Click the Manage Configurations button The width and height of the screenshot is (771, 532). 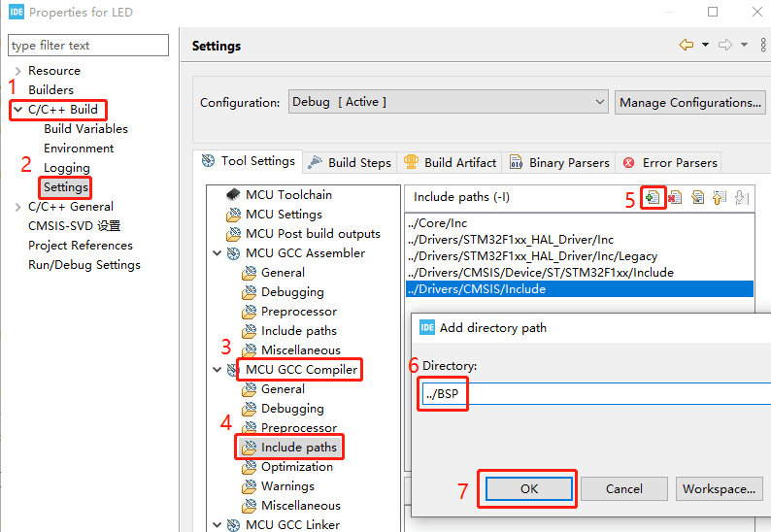(689, 102)
